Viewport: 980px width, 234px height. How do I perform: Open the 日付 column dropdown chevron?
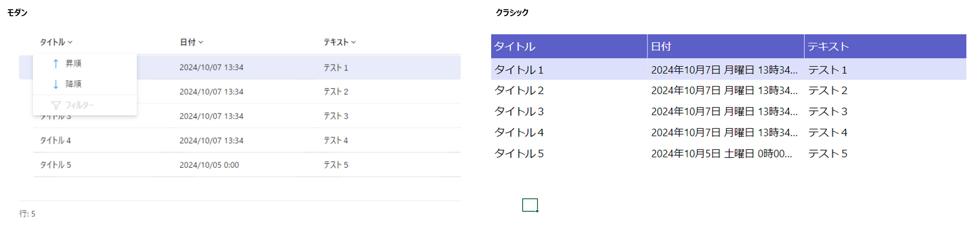(x=201, y=42)
